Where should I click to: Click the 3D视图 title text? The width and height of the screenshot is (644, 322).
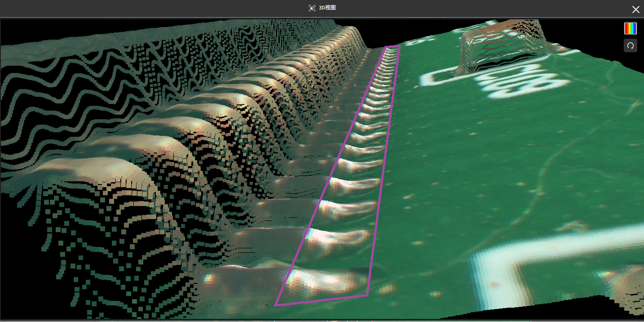tap(327, 8)
